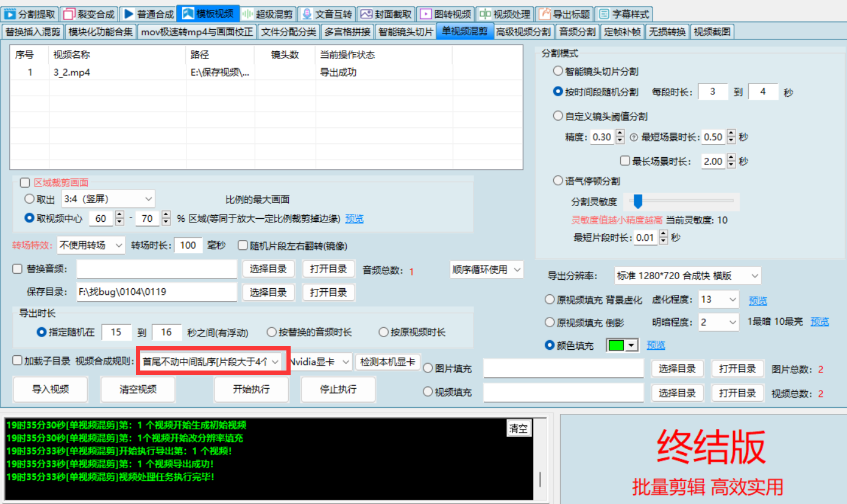The image size is (847, 504).
Task: Click the 导出标题 icon tab
Action: tap(545, 14)
